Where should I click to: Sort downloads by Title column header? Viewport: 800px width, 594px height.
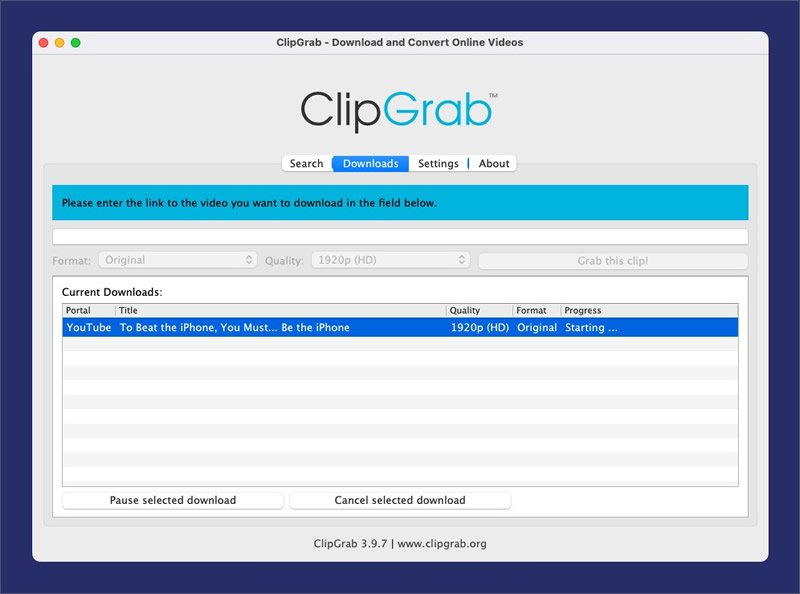point(281,310)
